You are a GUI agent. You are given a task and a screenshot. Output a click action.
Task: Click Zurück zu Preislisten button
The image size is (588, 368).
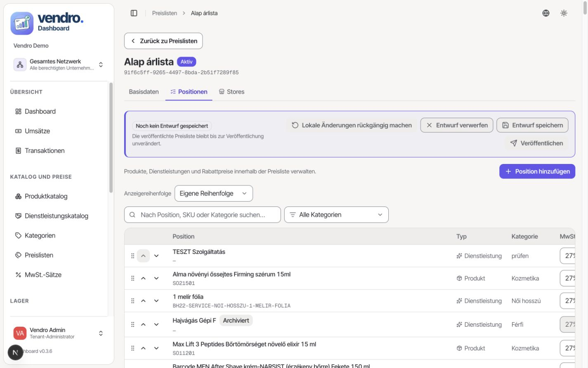point(163,41)
